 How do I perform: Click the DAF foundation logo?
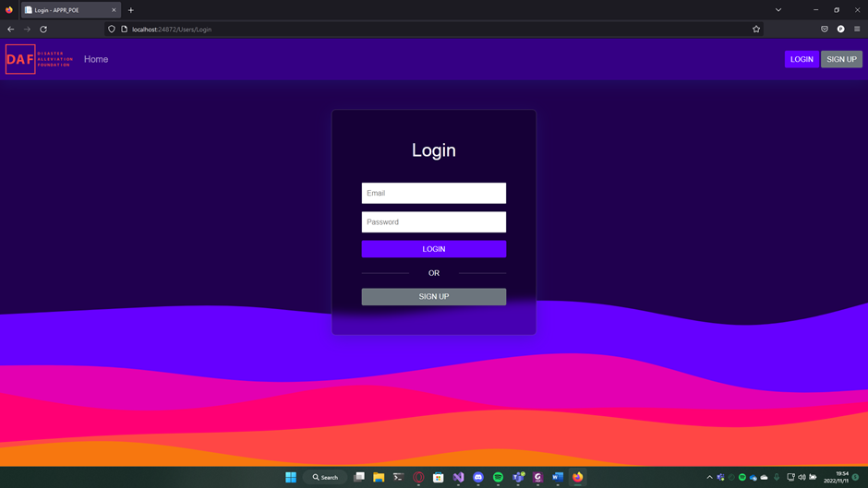coord(40,59)
